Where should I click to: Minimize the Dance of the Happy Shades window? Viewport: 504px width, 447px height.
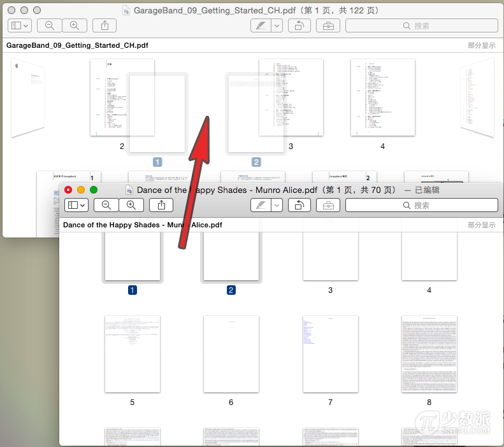[x=81, y=190]
